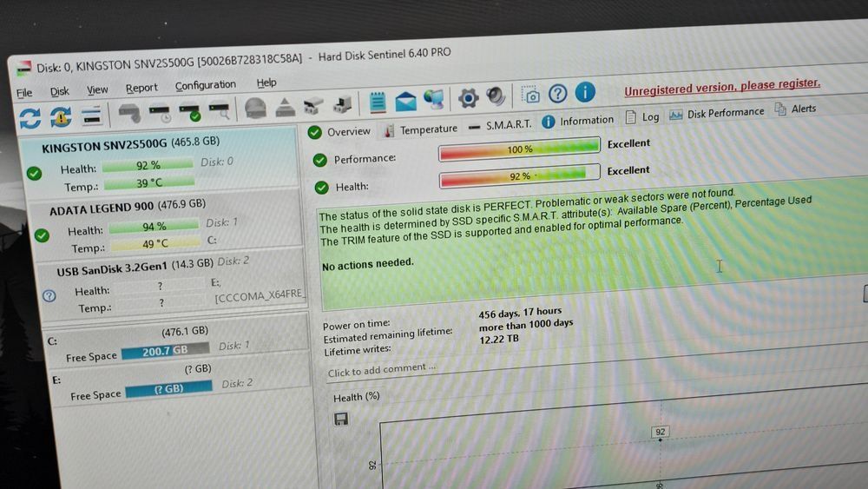Switch to the Disk Performance tab

click(x=717, y=113)
